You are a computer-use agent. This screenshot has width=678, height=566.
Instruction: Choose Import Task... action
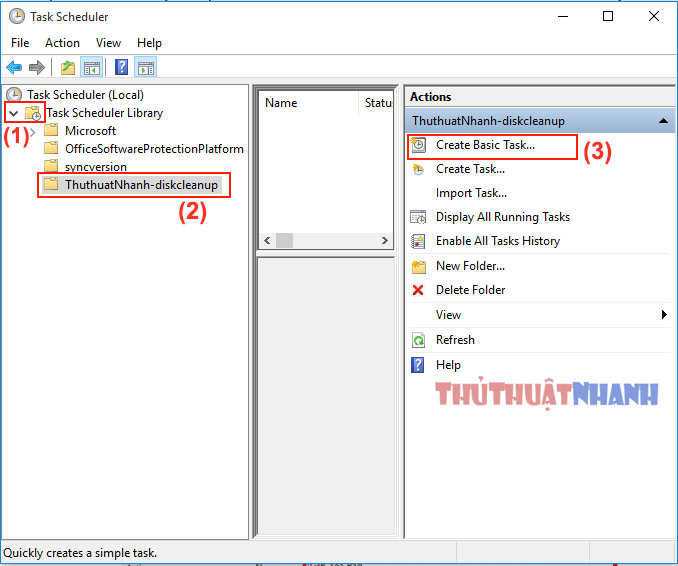point(471,193)
